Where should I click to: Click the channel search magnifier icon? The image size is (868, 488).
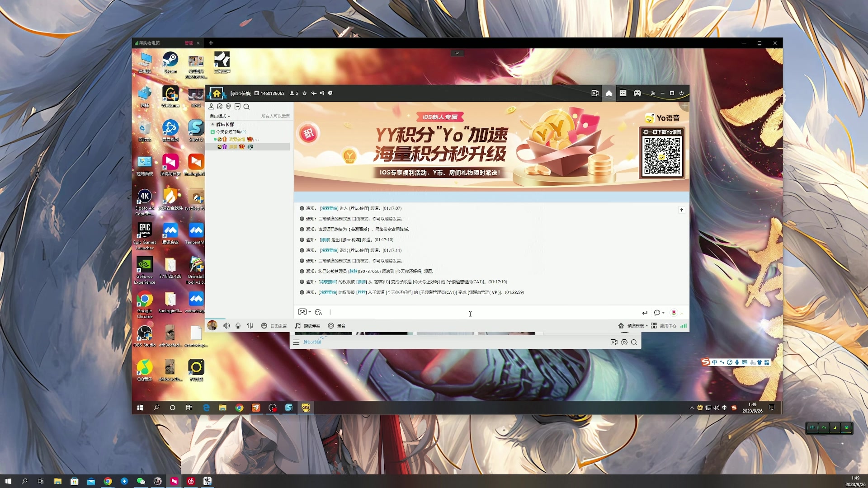(246, 107)
